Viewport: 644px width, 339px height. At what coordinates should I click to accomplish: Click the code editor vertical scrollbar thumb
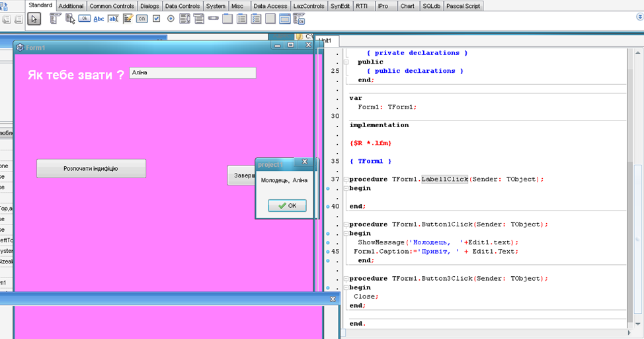coord(638,238)
